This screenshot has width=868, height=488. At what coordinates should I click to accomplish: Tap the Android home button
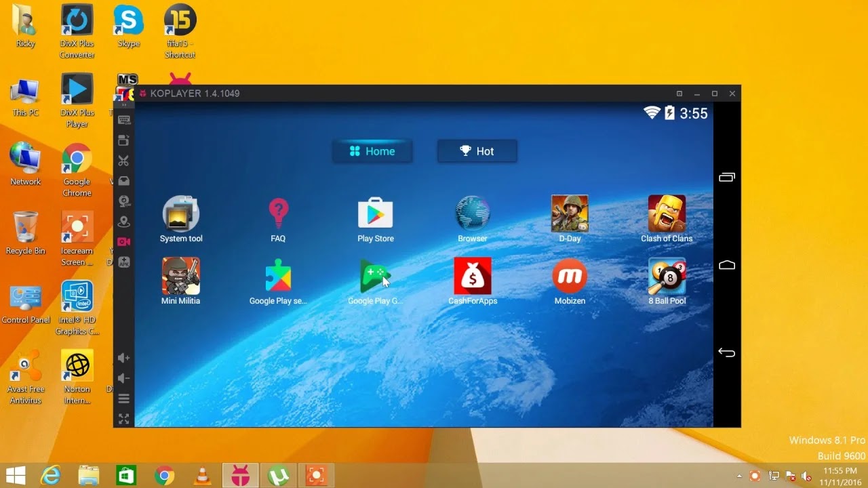click(727, 265)
